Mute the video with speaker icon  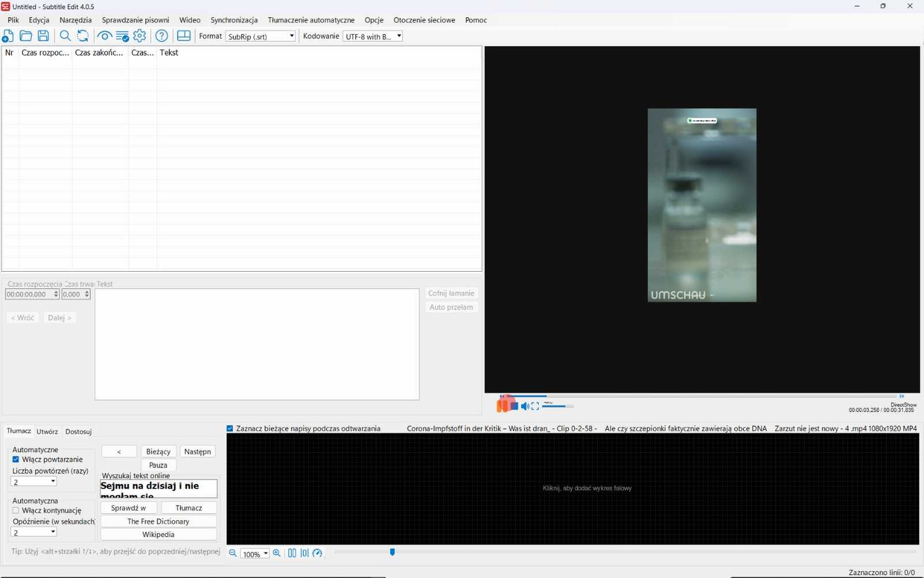pyautogui.click(x=524, y=406)
